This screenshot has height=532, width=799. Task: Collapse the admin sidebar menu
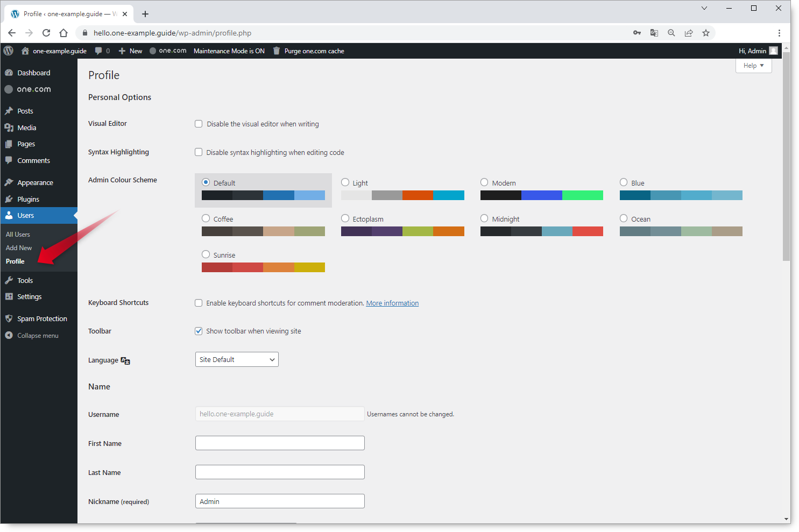click(x=32, y=335)
